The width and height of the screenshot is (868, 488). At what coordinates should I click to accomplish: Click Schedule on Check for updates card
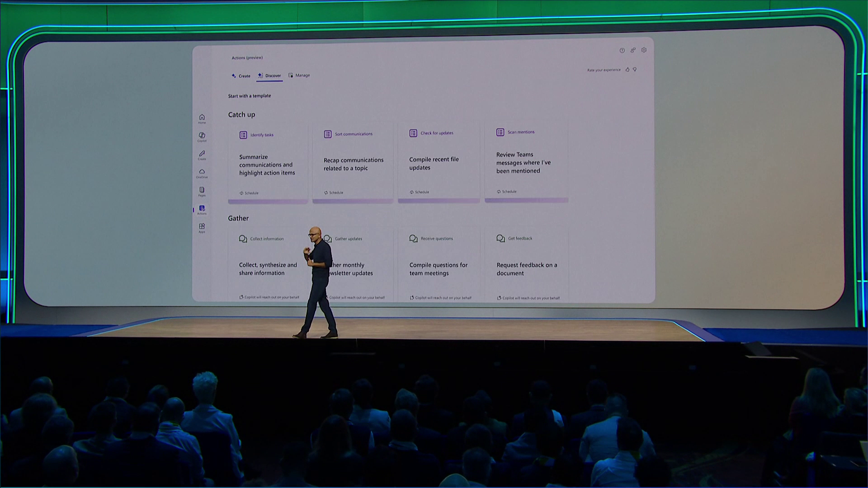[420, 192]
